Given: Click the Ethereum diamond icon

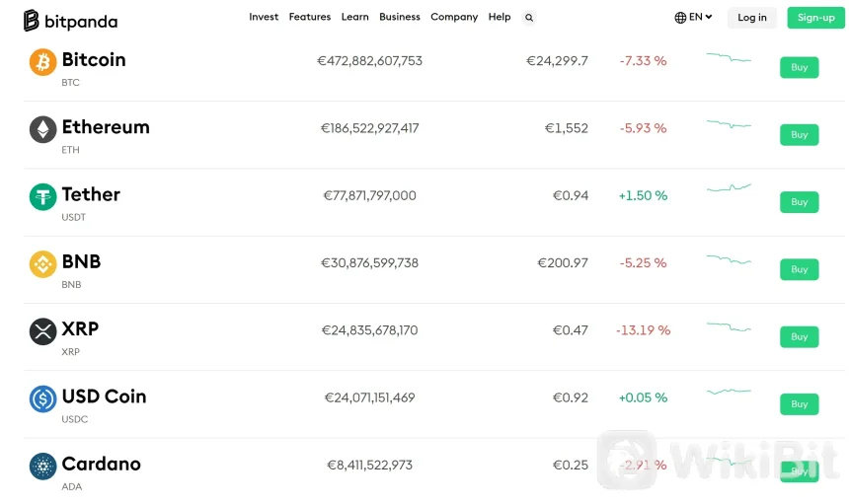Looking at the screenshot, I should point(42,129).
